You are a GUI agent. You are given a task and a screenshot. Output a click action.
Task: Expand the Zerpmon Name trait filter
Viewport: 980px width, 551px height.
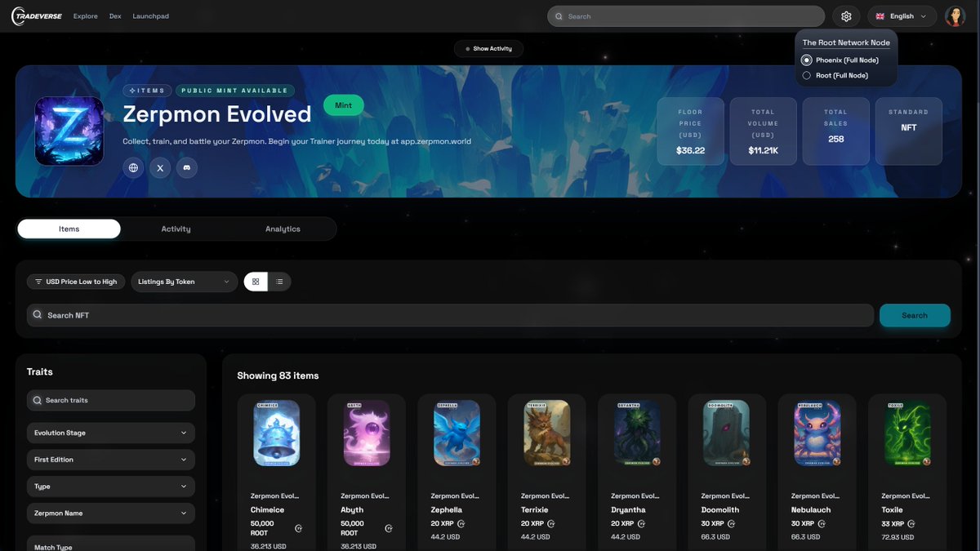tap(111, 513)
